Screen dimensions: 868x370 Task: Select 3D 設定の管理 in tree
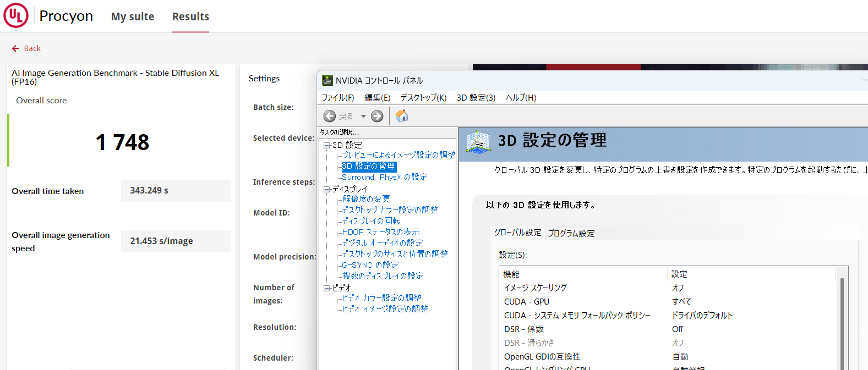(x=369, y=166)
